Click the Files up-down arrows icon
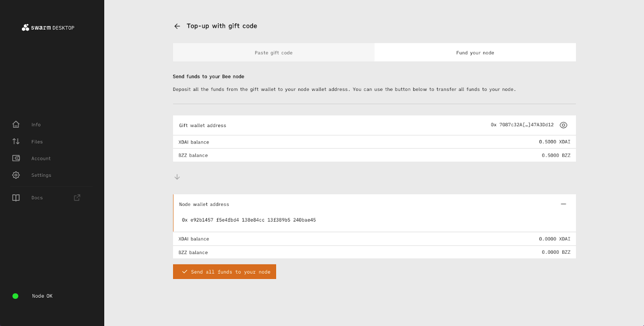Screen dimensions: 644x326 (16, 141)
